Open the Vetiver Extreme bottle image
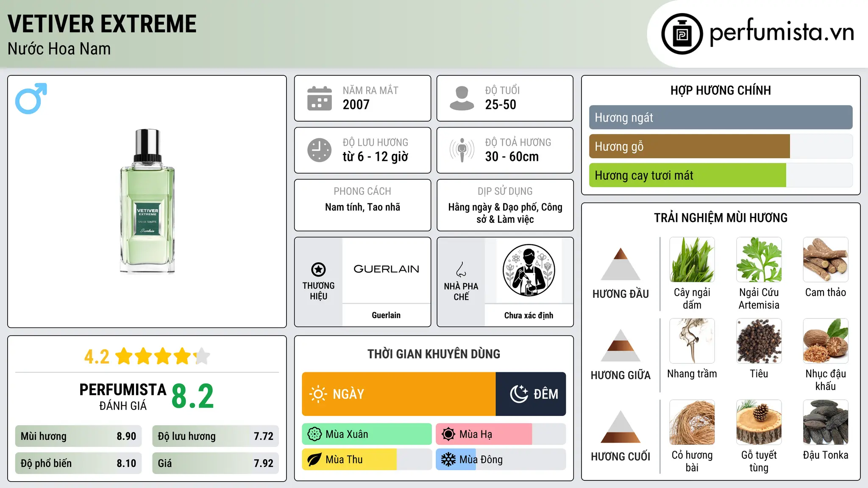Screen dimensions: 868x488 (x=147, y=201)
